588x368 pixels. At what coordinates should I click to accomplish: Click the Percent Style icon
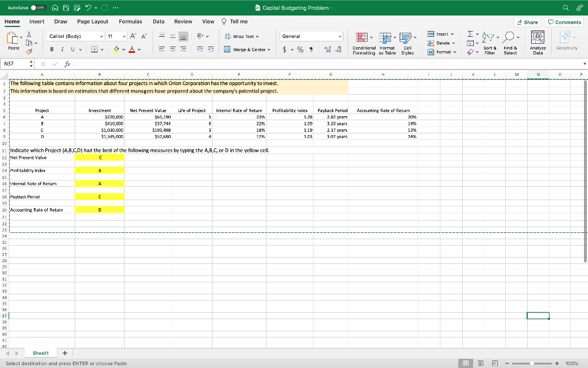[x=300, y=49]
